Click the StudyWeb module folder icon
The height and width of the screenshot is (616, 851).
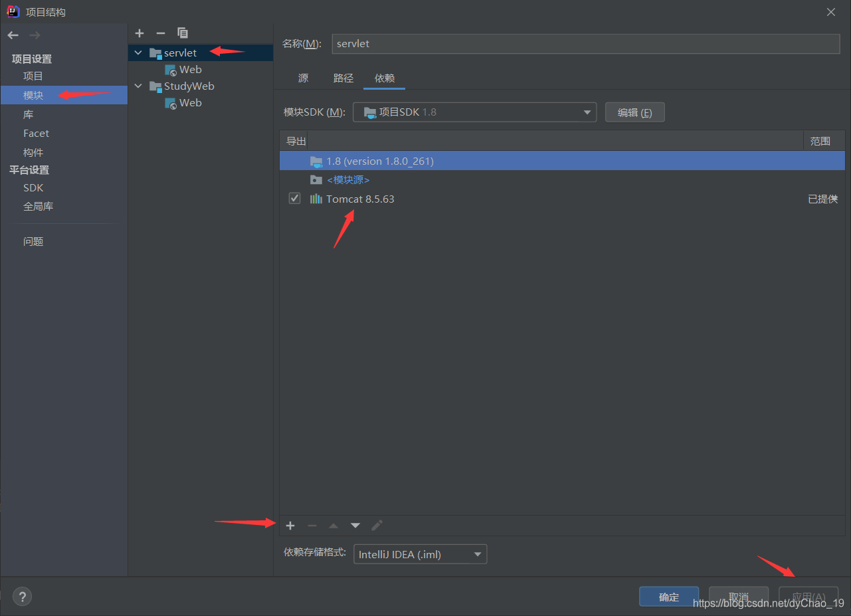[x=155, y=86]
